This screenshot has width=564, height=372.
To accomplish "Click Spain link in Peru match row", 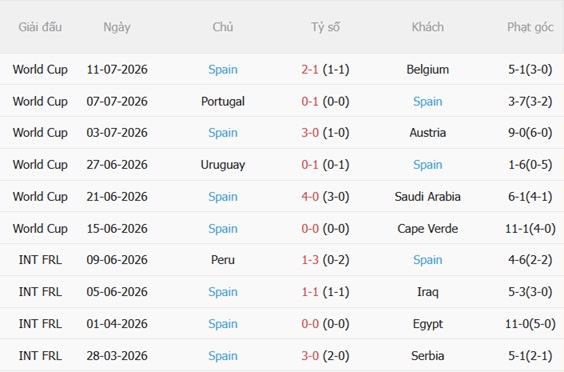I will 427,260.
